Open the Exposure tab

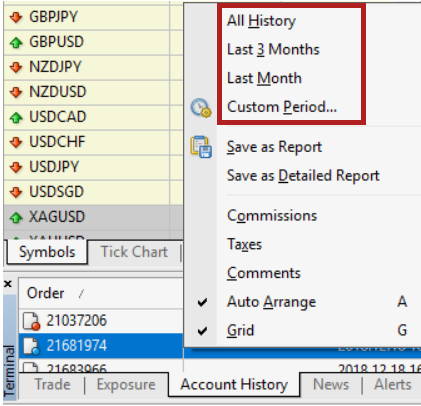(x=126, y=385)
